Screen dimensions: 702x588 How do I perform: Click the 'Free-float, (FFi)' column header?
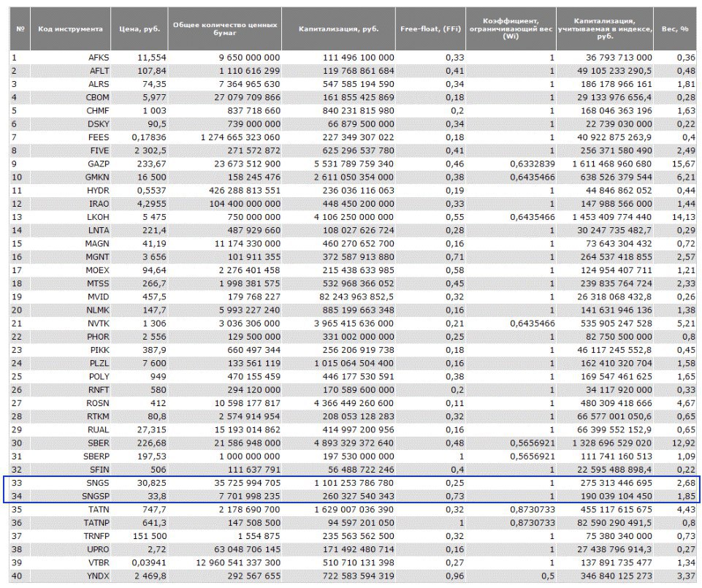pos(430,28)
